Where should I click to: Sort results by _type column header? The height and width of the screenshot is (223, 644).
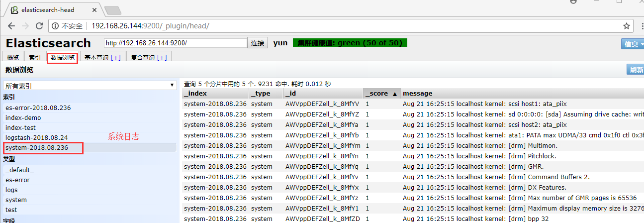point(266,93)
